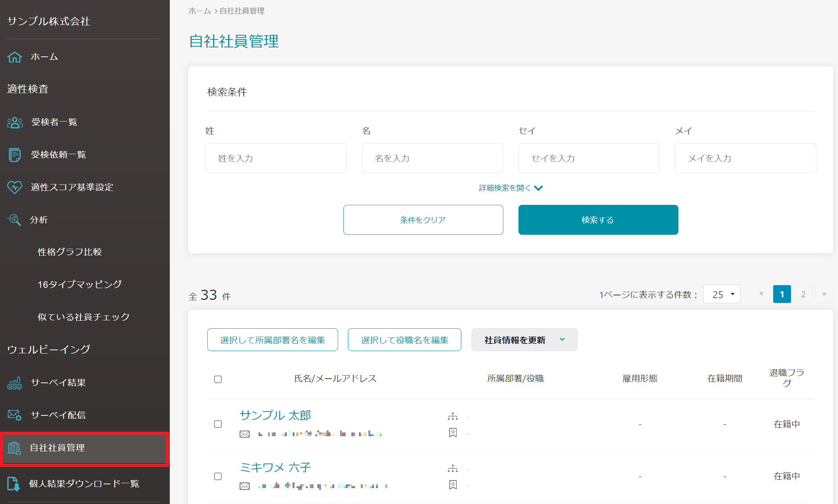This screenshot has height=504, width=838.
Task: Click position badge icon for ミキワメ 六子
Action: point(453,485)
